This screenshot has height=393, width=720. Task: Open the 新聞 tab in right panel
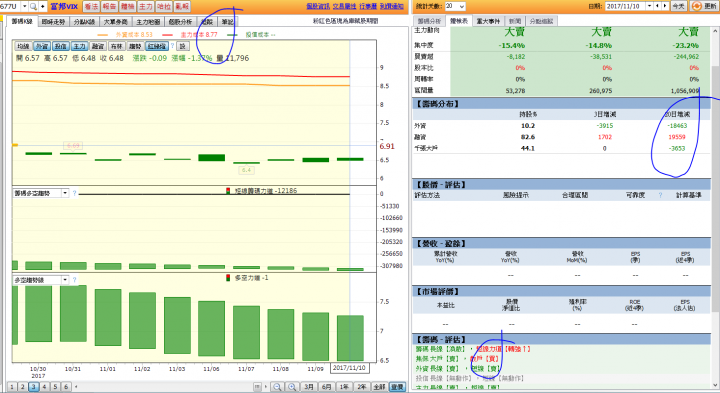click(515, 21)
